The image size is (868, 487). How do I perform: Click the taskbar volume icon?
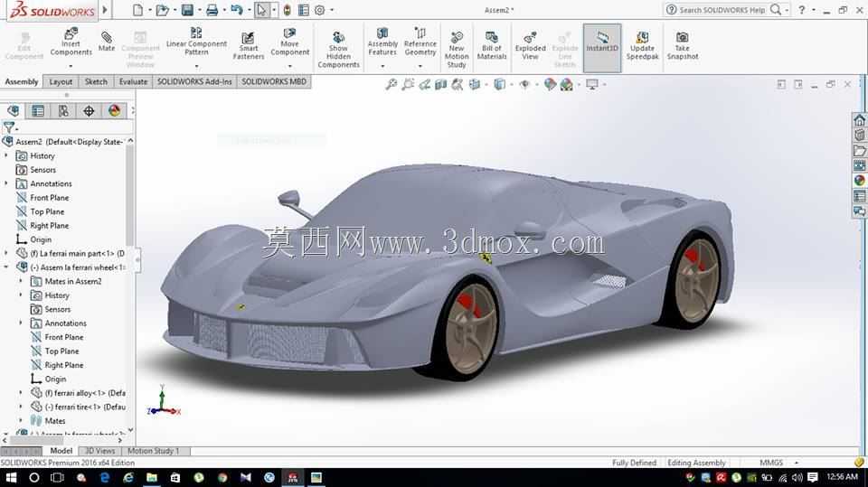click(x=797, y=477)
